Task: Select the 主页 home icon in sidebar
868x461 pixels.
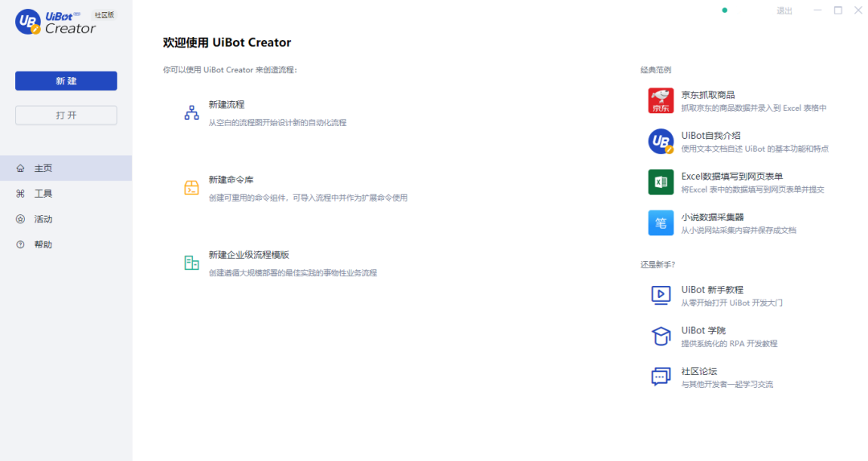Action: point(20,168)
